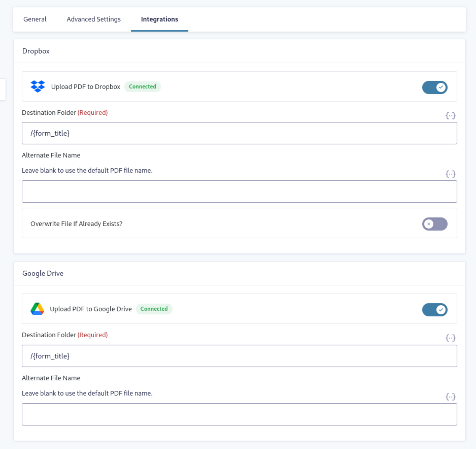Disable Upload PDF to Google Drive toggle
Viewport: 476px width, 449px height.
pyautogui.click(x=434, y=310)
